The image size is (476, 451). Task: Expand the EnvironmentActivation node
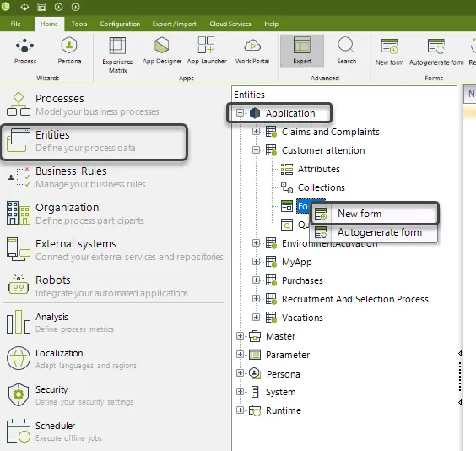pos(256,243)
